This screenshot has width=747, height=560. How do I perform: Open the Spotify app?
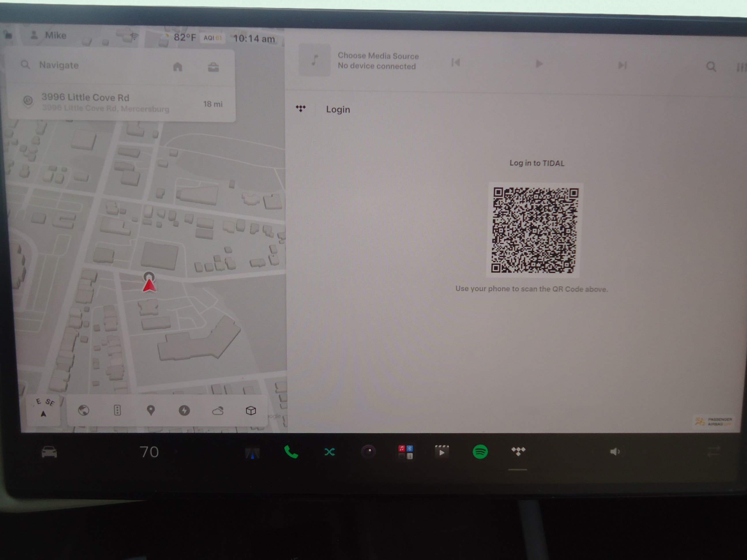(480, 452)
